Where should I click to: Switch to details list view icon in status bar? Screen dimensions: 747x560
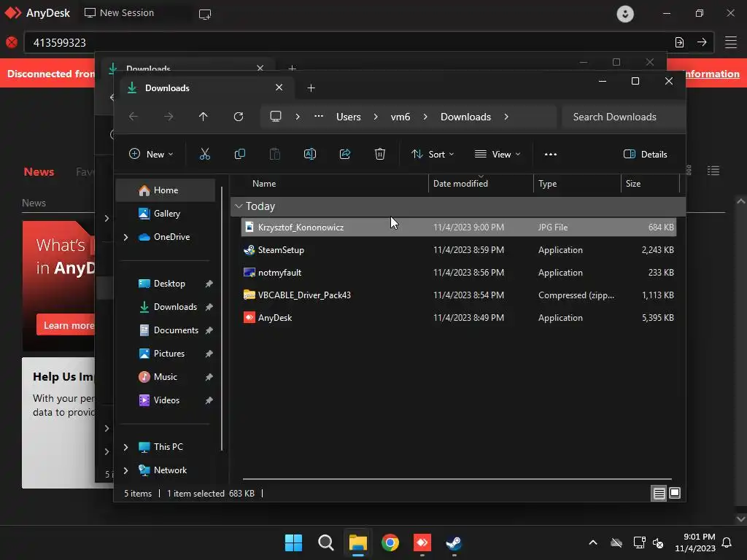659,494
